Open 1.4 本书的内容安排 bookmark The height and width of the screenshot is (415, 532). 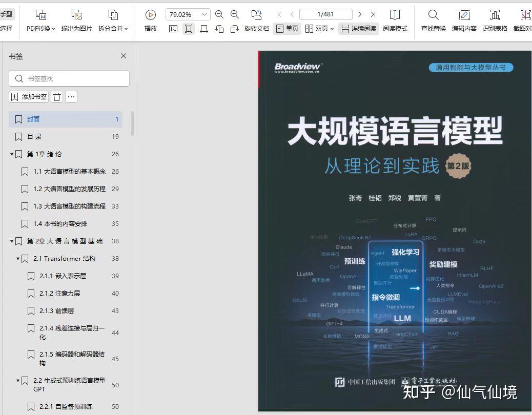click(66, 224)
